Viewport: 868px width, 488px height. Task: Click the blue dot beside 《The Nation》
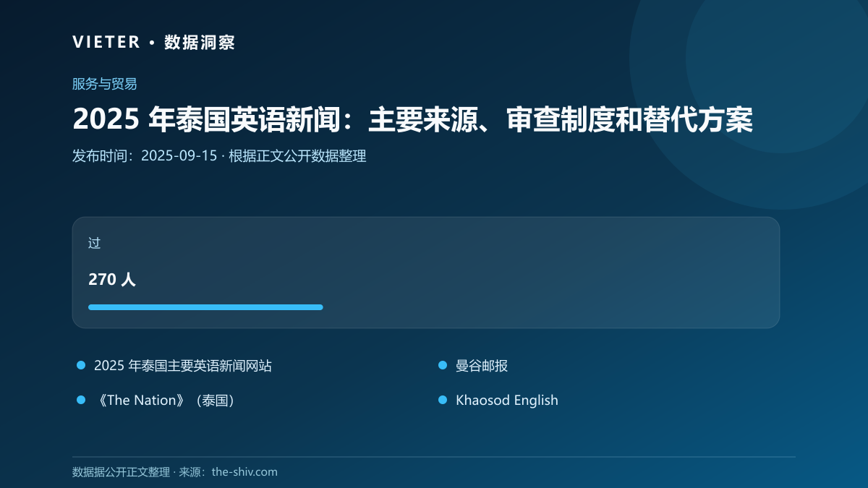[x=81, y=400]
